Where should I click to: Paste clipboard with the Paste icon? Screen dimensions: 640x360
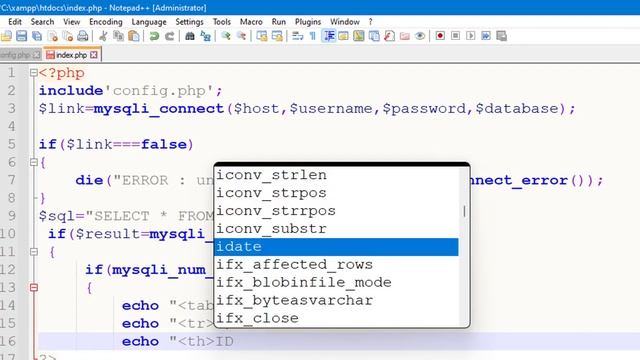pos(134,36)
